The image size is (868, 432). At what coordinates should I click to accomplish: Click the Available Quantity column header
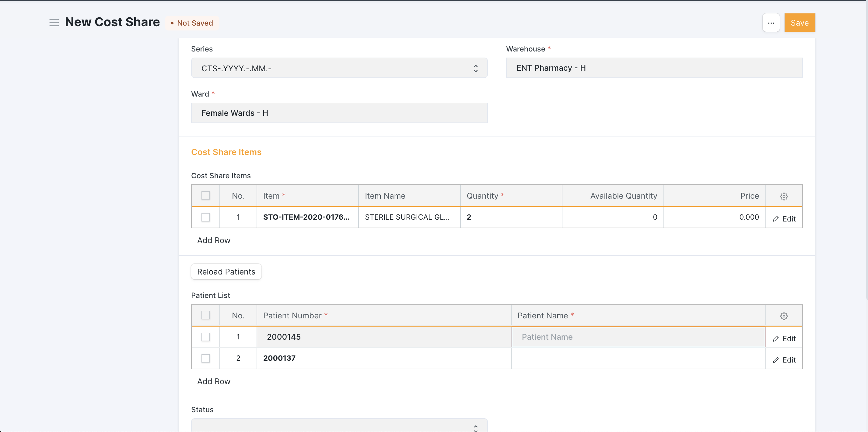[613, 196]
